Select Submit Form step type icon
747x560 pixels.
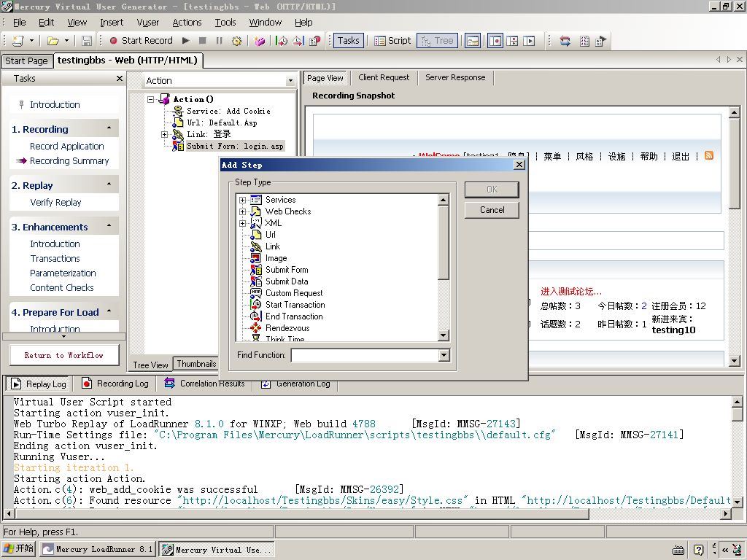[x=256, y=270]
